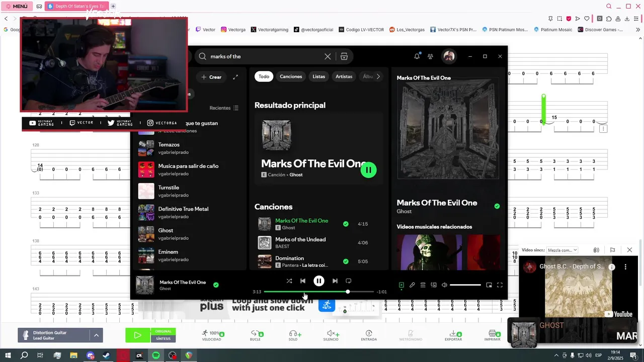Toggle the repeat mode in Spotify
This screenshot has width=644, height=362.
tap(348, 281)
